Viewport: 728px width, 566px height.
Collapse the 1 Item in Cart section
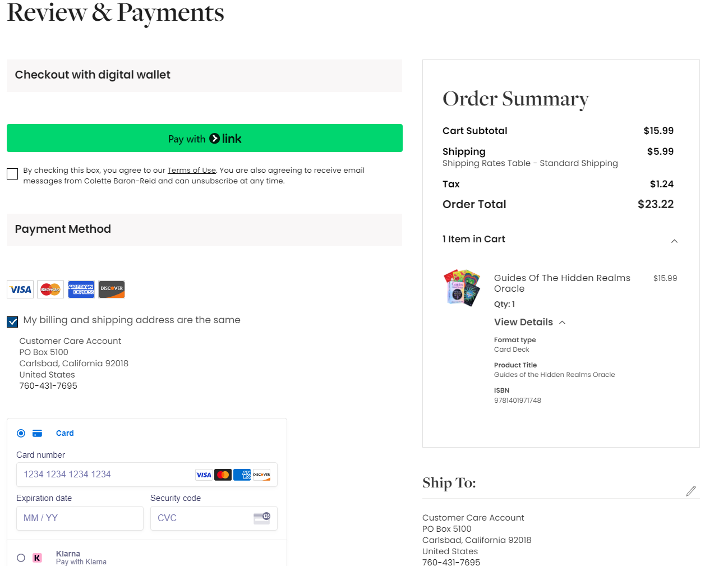[674, 241]
